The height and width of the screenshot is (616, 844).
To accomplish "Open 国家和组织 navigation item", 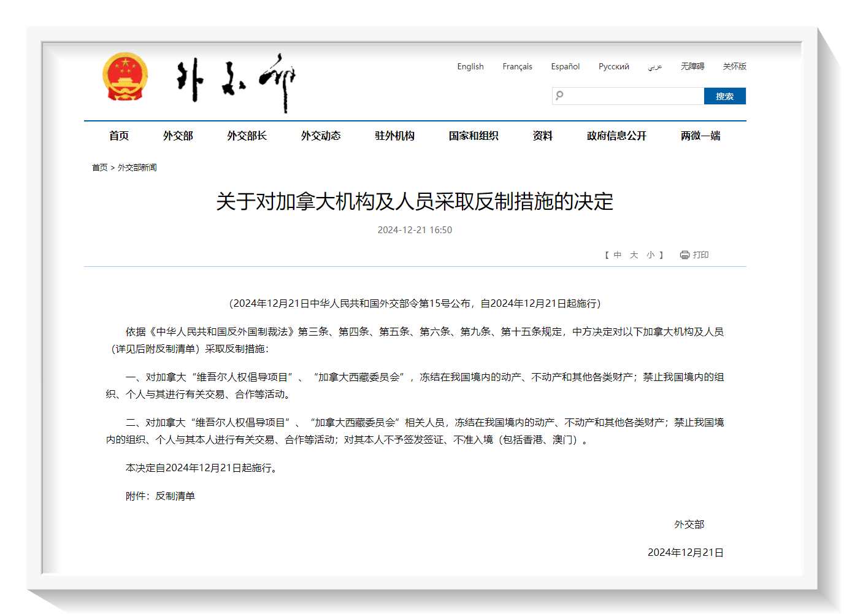I will pyautogui.click(x=473, y=136).
